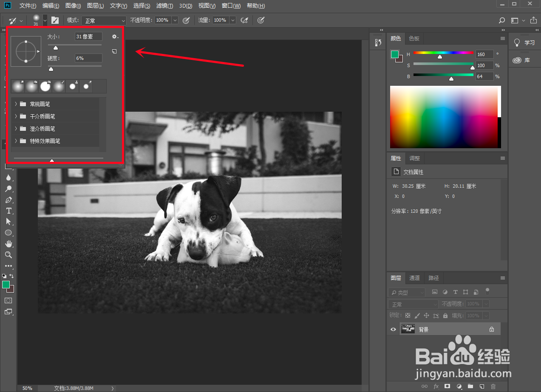Filter layers by pixel layers icon
541x392 pixels.
click(x=435, y=292)
